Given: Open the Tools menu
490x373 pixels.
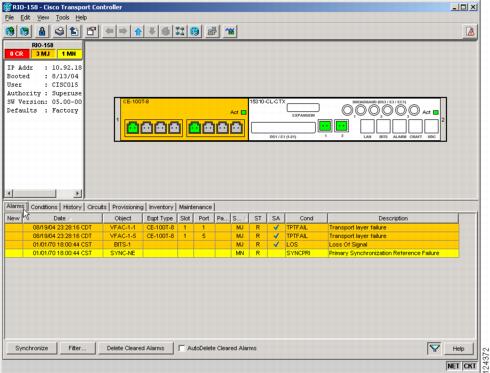Looking at the screenshot, I should click(x=62, y=17).
